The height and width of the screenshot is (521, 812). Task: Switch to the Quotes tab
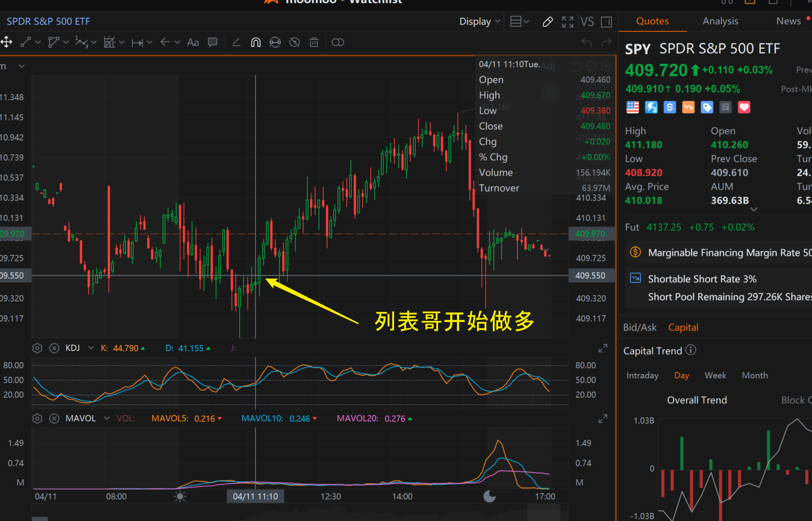[653, 21]
